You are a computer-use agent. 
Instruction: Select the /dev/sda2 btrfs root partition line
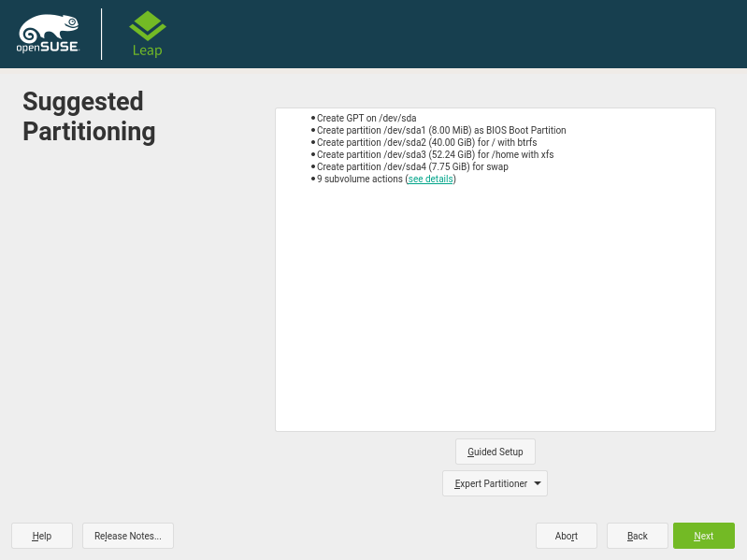coord(427,142)
